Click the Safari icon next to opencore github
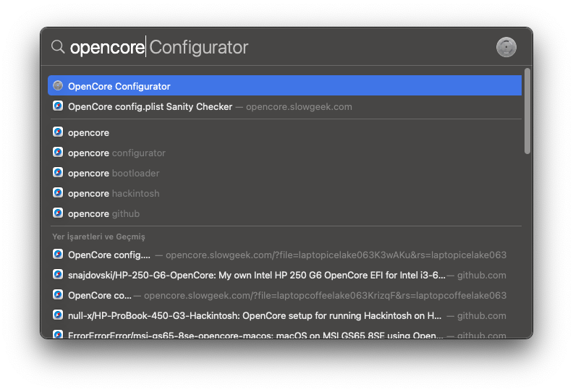The height and width of the screenshot is (392, 573). point(58,213)
